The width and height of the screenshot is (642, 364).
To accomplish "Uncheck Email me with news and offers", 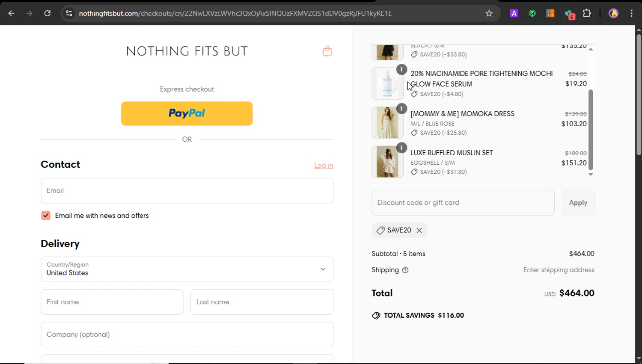I will click(x=46, y=216).
